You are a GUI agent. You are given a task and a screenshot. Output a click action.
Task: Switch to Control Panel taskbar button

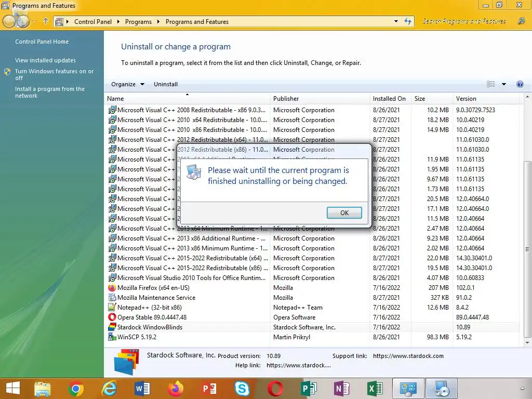pyautogui.click(x=408, y=389)
